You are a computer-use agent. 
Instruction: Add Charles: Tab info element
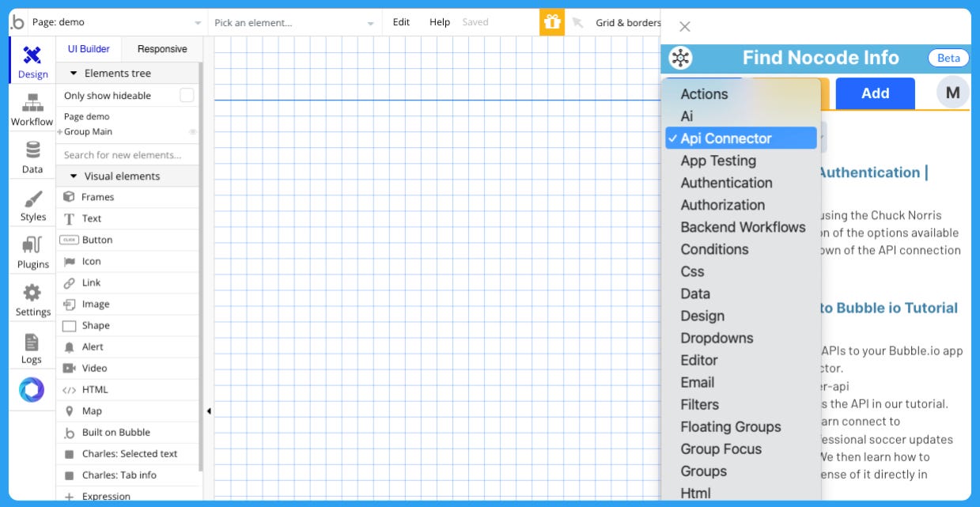pos(127,475)
